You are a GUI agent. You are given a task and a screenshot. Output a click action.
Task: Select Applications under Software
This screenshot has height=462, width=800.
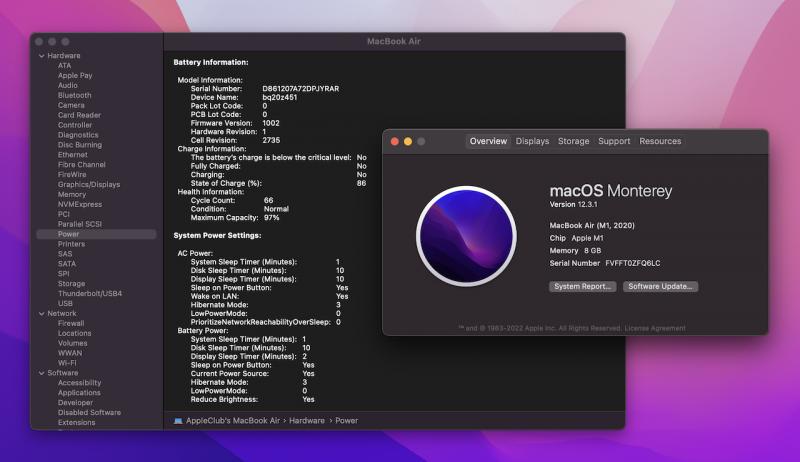(x=79, y=393)
